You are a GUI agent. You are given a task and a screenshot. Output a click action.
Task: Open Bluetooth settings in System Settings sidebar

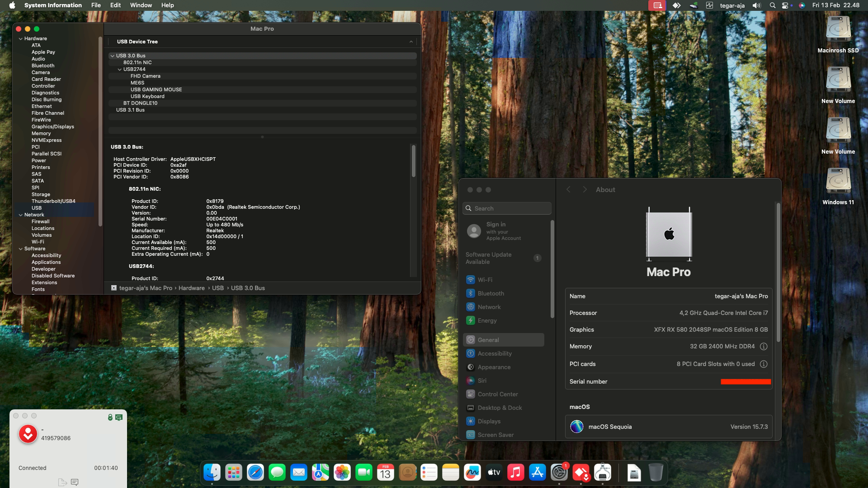coord(504,293)
